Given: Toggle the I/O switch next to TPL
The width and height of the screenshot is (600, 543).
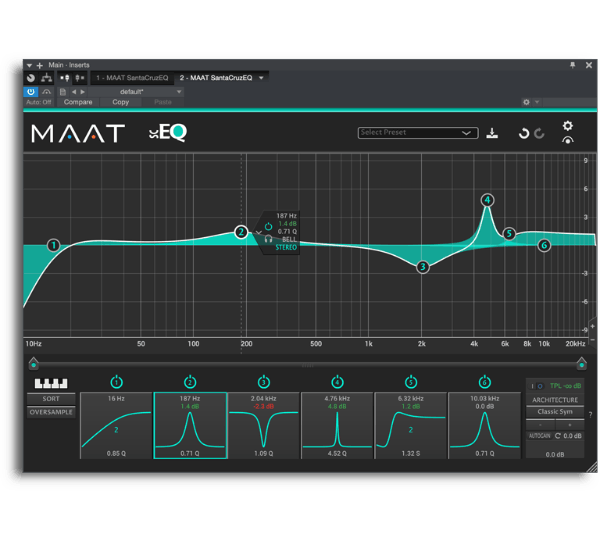Looking at the screenshot, I should click(536, 386).
